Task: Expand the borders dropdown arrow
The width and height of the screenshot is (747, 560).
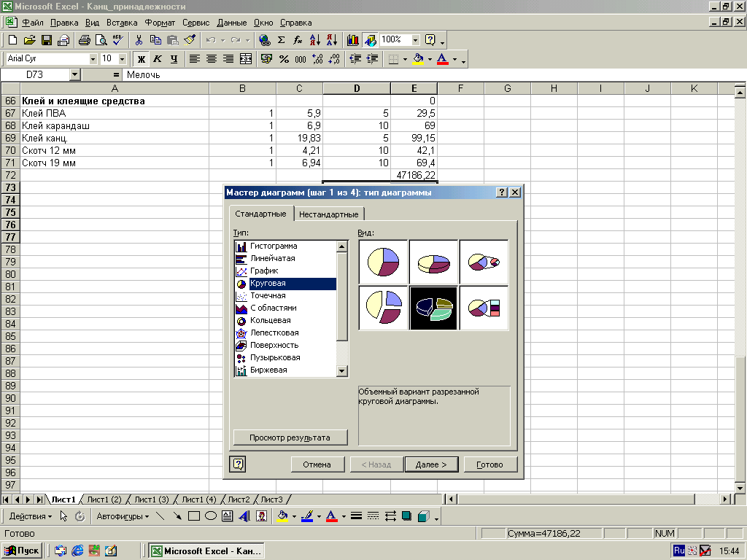Action: [x=405, y=59]
